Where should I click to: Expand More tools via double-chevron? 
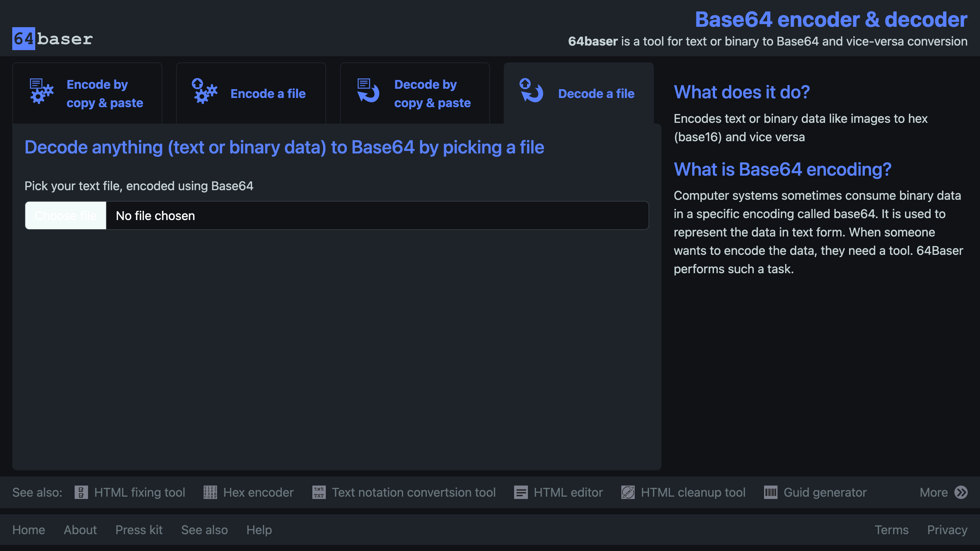pos(961,492)
